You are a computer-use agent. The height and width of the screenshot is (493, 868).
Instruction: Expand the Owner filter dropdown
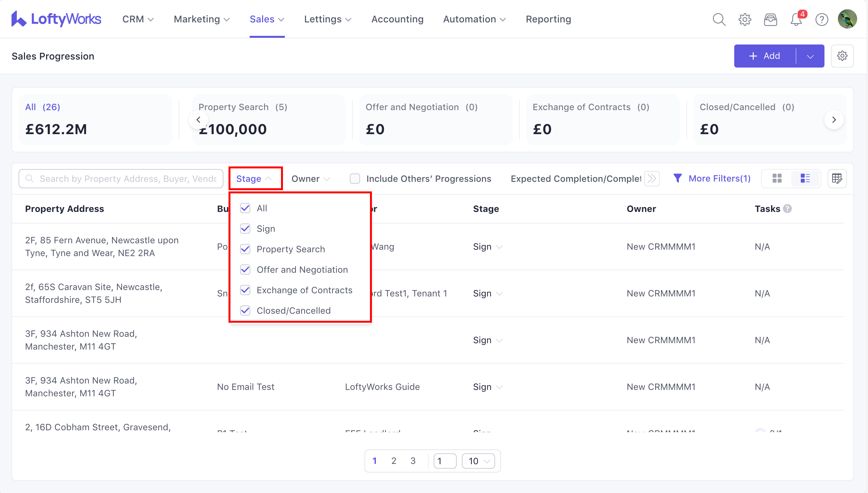tap(310, 178)
